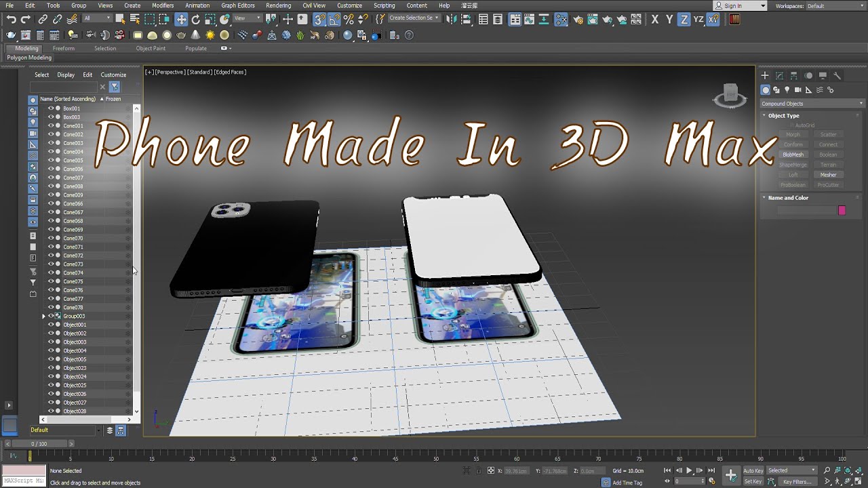Switch to the Object Paint ribbon tab
This screenshot has width=868, height=488.
(x=151, y=49)
